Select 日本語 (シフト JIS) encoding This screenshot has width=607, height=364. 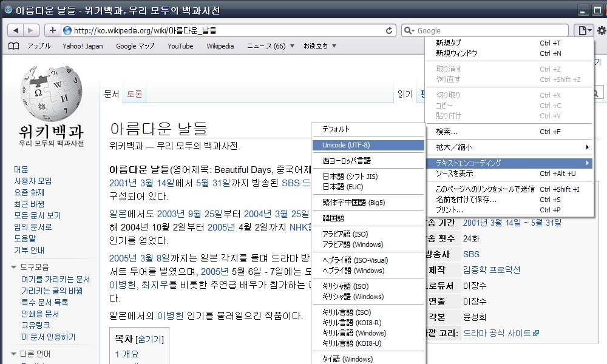pyautogui.click(x=368, y=177)
